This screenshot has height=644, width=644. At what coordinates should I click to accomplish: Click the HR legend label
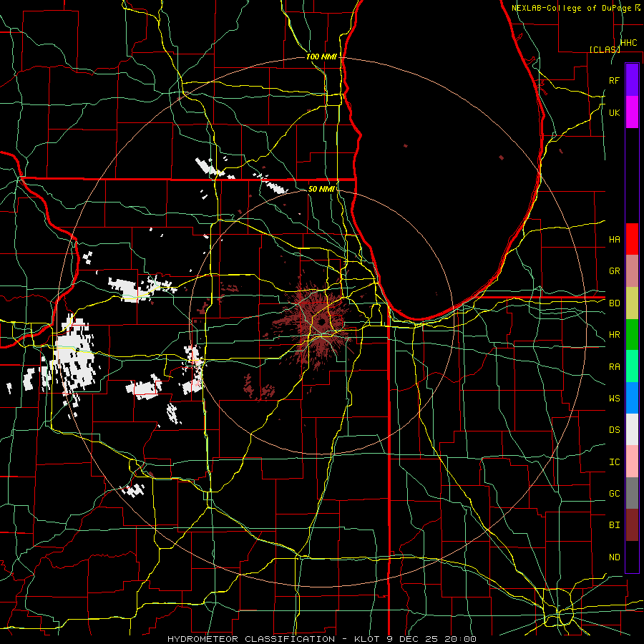click(615, 335)
